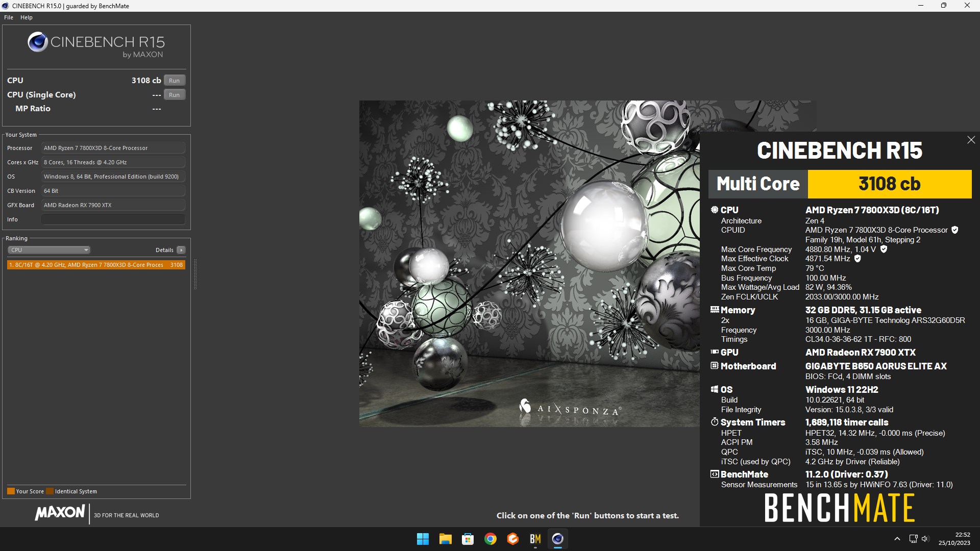Click the System Timers stopwatch icon

point(715,422)
